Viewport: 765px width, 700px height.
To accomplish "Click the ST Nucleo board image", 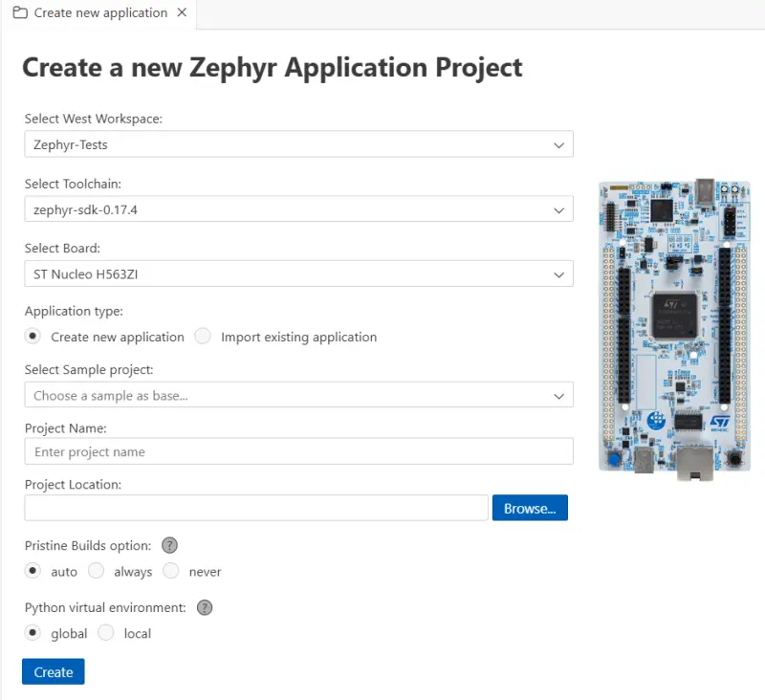I will click(673, 326).
